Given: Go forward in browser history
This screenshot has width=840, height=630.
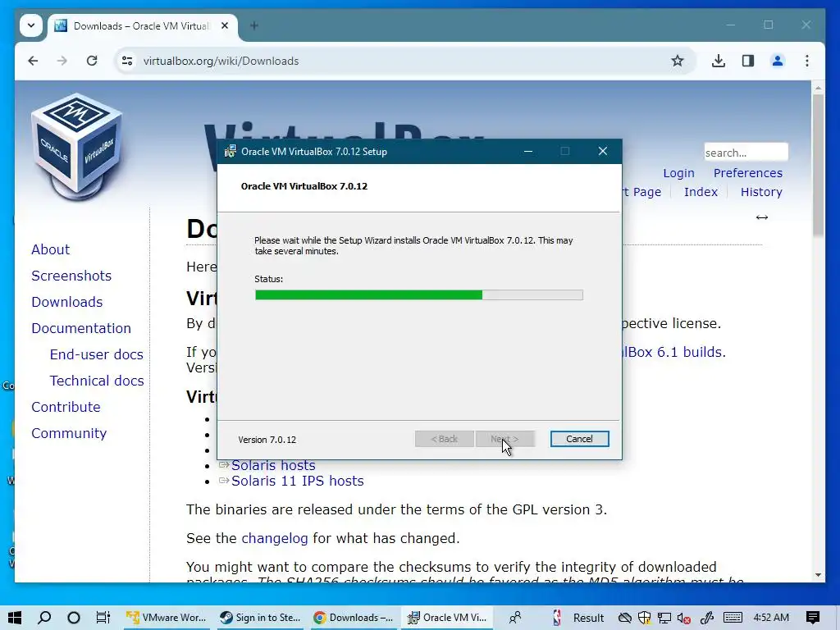Looking at the screenshot, I should coord(62,61).
